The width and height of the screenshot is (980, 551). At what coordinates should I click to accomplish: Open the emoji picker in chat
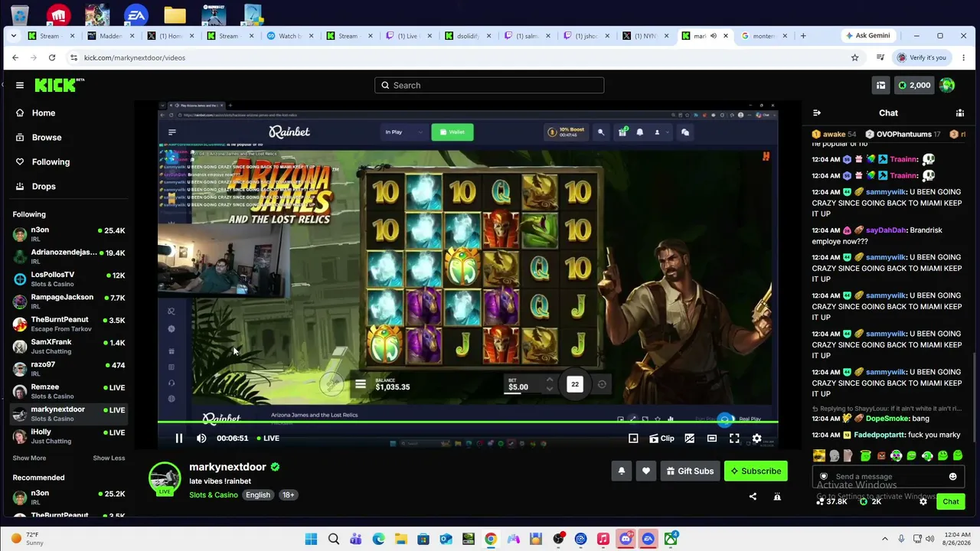click(952, 477)
